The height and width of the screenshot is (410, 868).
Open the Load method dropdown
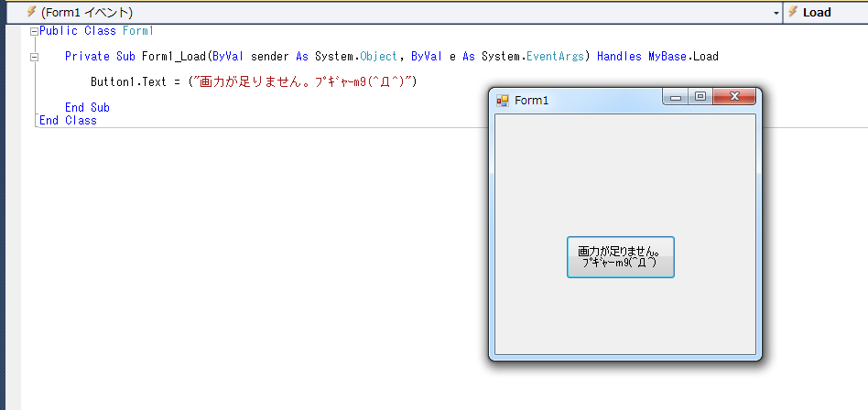click(825, 12)
